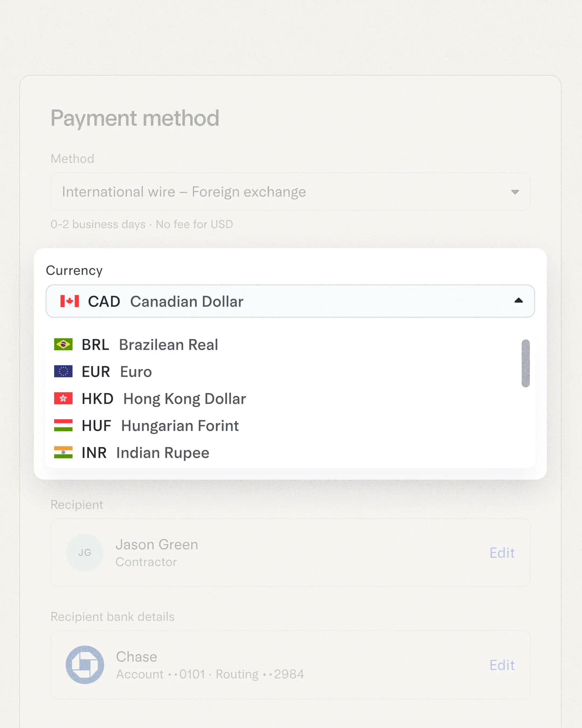This screenshot has width=582, height=728.
Task: Click the Brazilian flag icon in the list
Action: click(x=63, y=344)
